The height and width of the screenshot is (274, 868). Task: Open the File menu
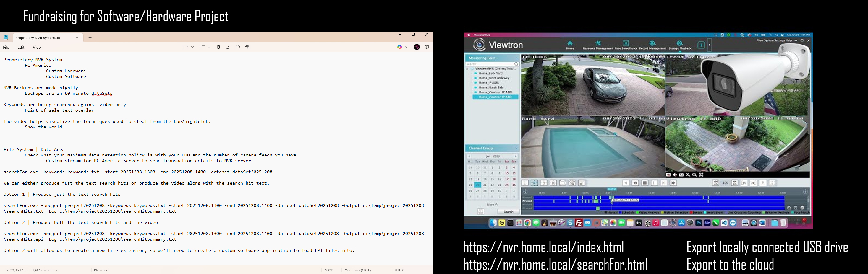(x=6, y=48)
